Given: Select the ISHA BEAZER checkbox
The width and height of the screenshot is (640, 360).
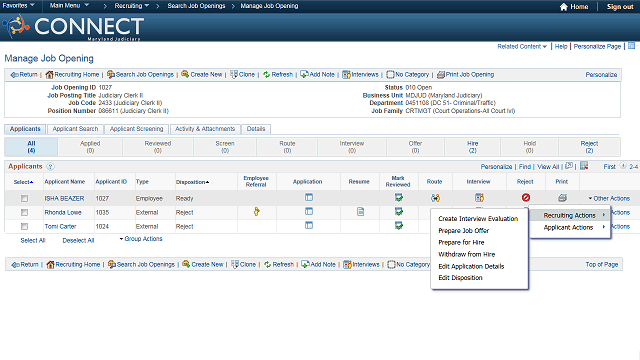Looking at the screenshot, I should [x=24, y=198].
